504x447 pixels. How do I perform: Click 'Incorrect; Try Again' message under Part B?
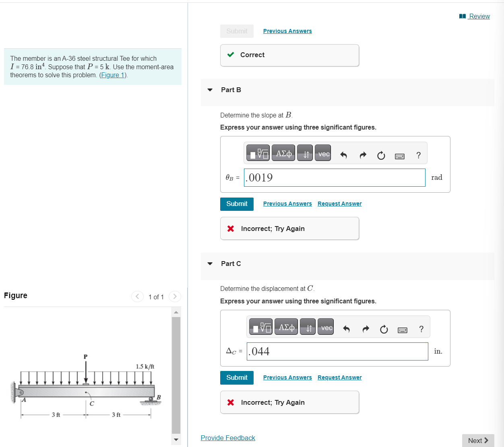(x=273, y=229)
